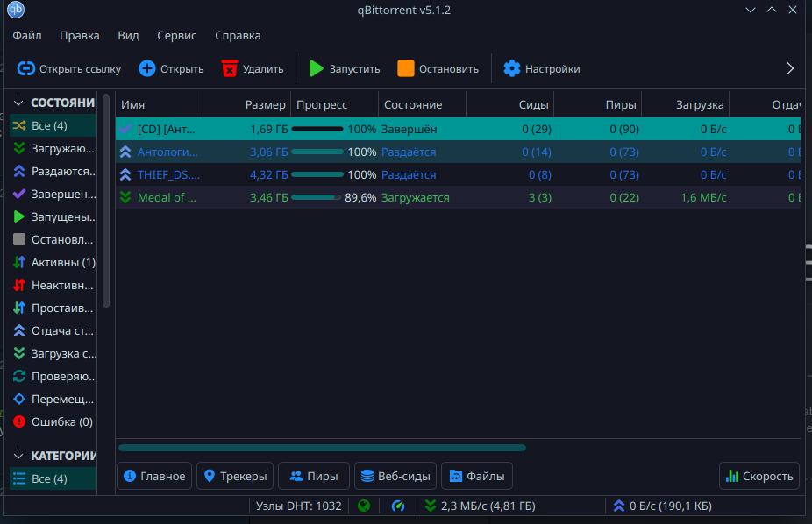Sort torrents by 'Сиды' column
The image size is (812, 524).
pos(510,104)
